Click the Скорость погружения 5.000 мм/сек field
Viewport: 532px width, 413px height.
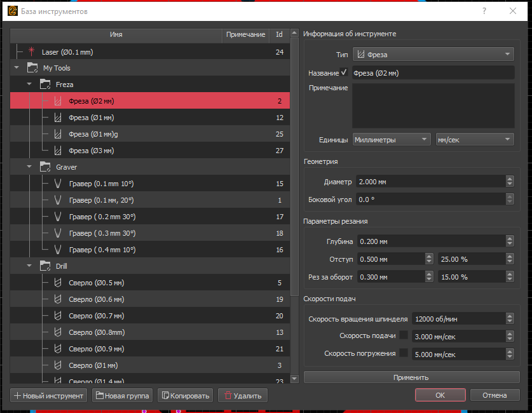[x=459, y=354]
